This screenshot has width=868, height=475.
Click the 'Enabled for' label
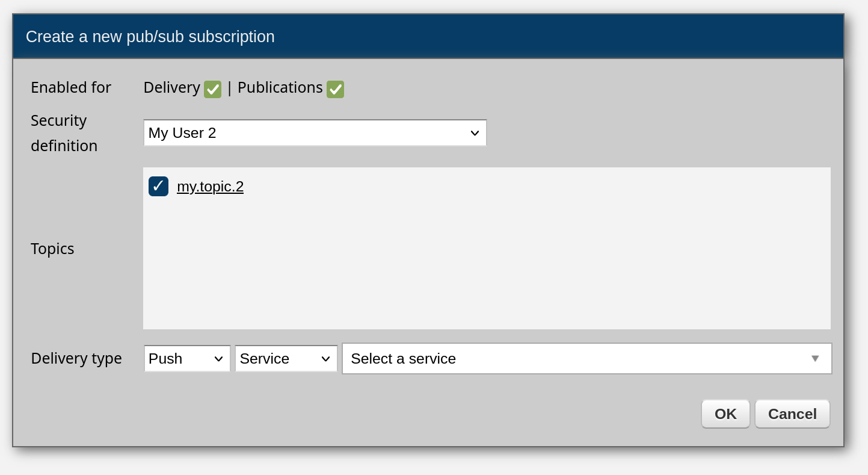(71, 87)
